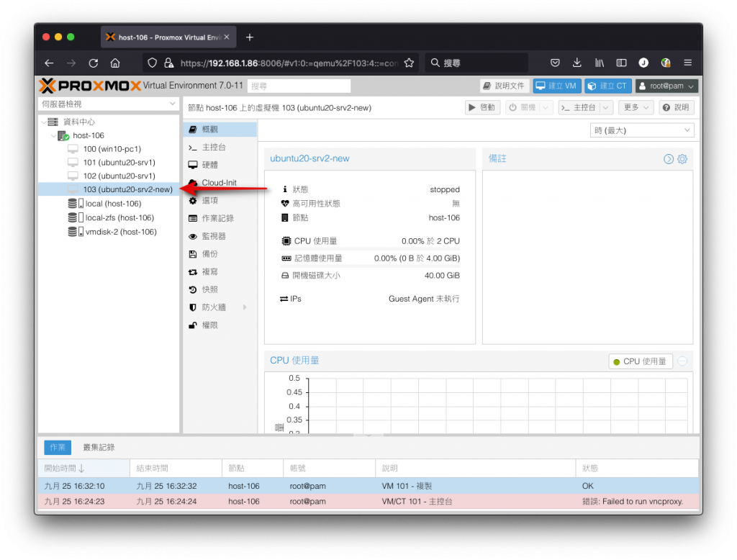Viewport: 737px width, 560px height.
Task: Switch to the 作業 tasks tab
Action: pyautogui.click(x=58, y=447)
